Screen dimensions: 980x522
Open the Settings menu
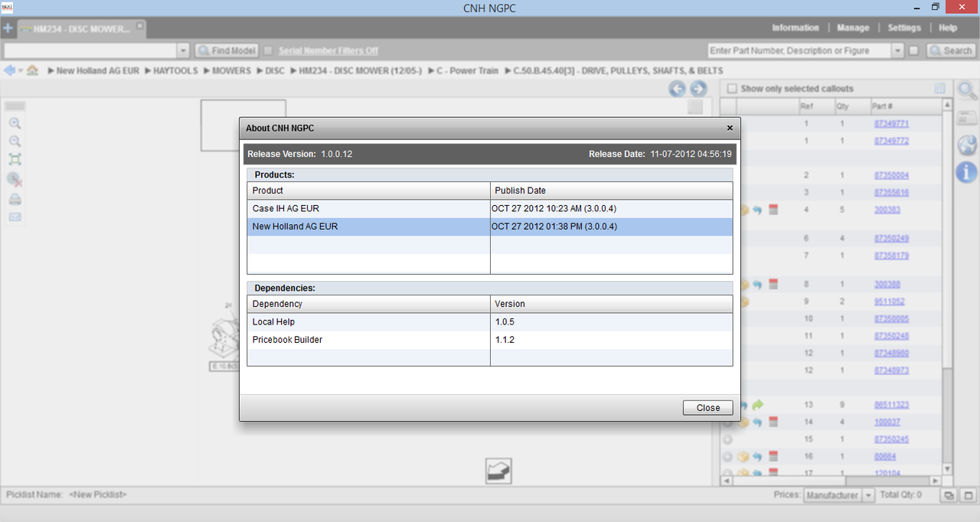coord(904,28)
